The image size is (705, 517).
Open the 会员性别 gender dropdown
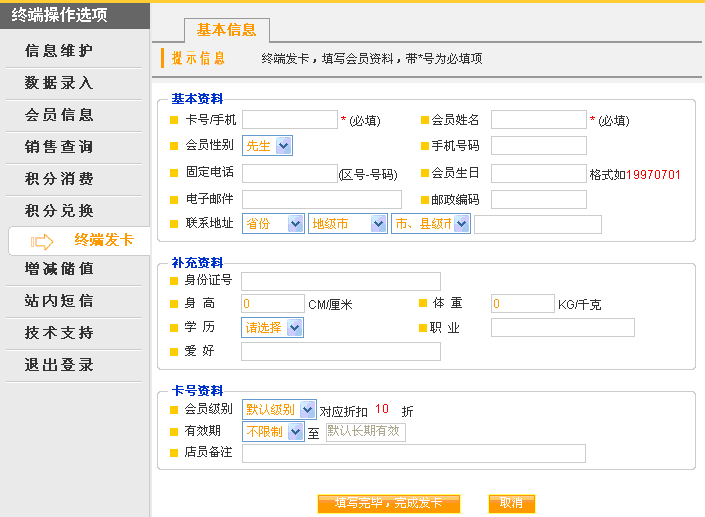pyautogui.click(x=267, y=146)
